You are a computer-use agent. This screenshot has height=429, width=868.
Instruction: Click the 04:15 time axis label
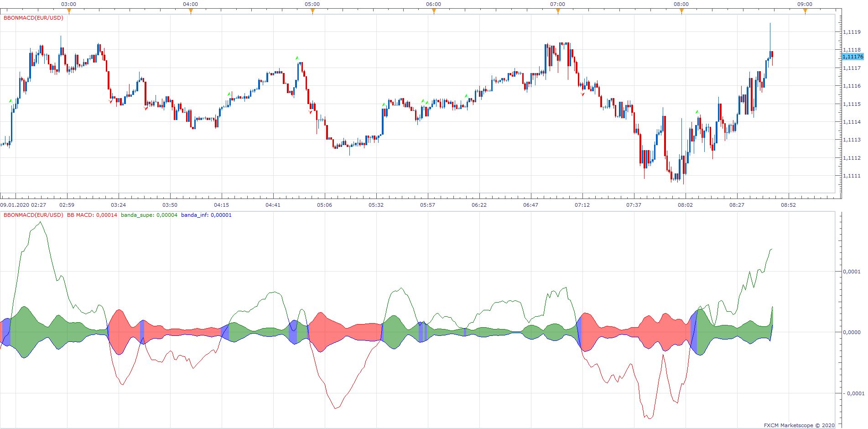222,205
